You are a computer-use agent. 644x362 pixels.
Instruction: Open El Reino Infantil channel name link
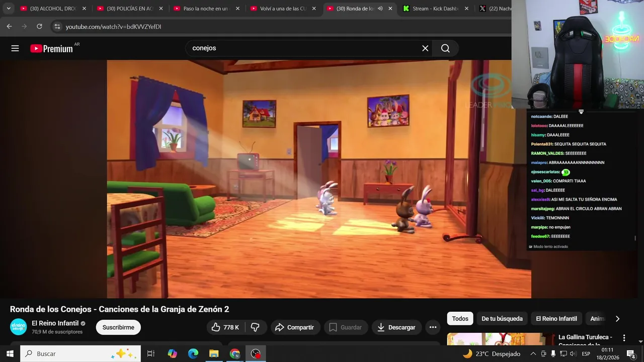pos(55,323)
